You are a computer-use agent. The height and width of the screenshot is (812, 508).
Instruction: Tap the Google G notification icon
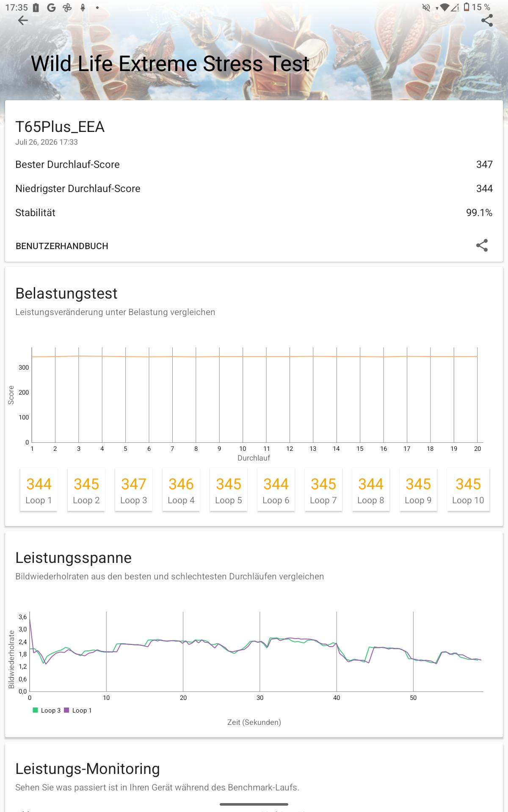[x=51, y=7]
